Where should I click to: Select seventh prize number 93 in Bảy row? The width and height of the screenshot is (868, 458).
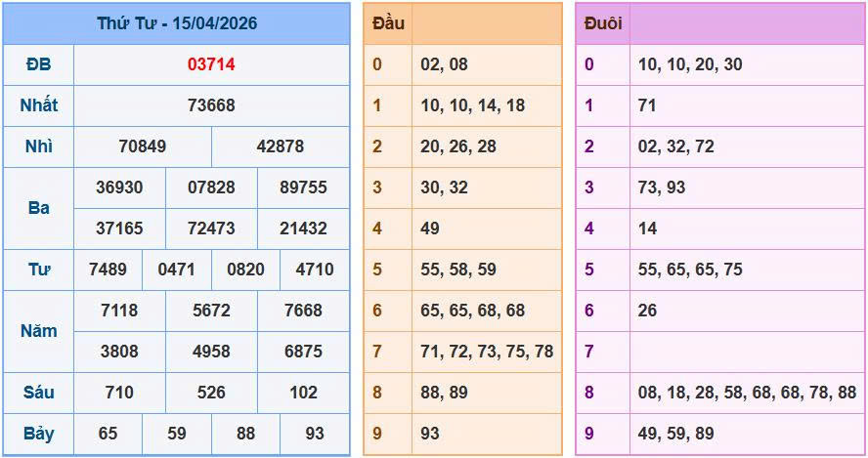click(x=315, y=434)
